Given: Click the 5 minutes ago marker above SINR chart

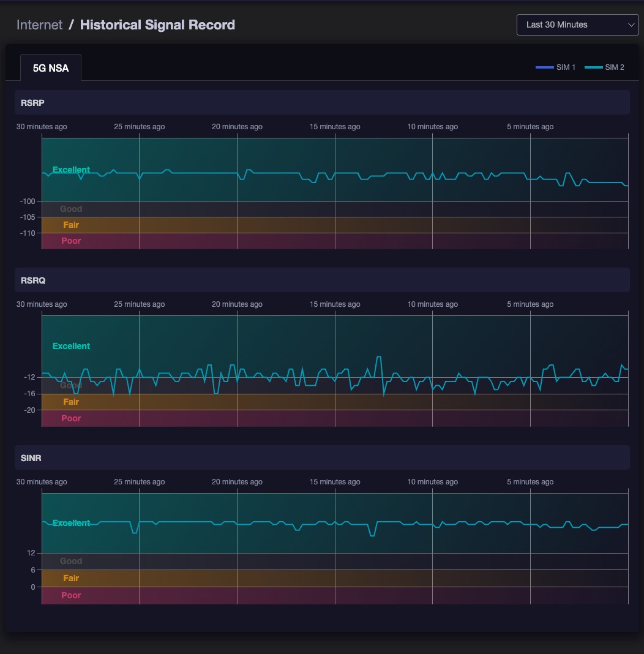Looking at the screenshot, I should 530,482.
